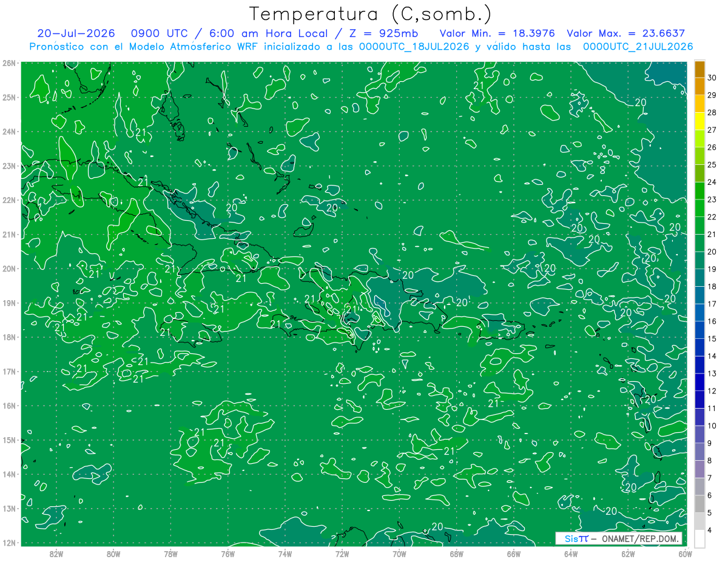Screen dimensions: 728x562
Task: Click the colorbar scale label 18
Action: point(712,286)
